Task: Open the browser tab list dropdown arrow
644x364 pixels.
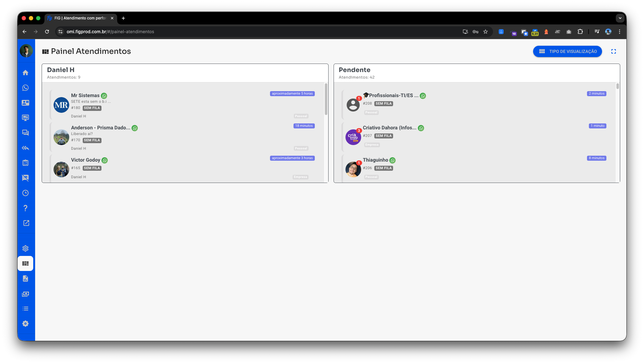Action: tap(620, 18)
